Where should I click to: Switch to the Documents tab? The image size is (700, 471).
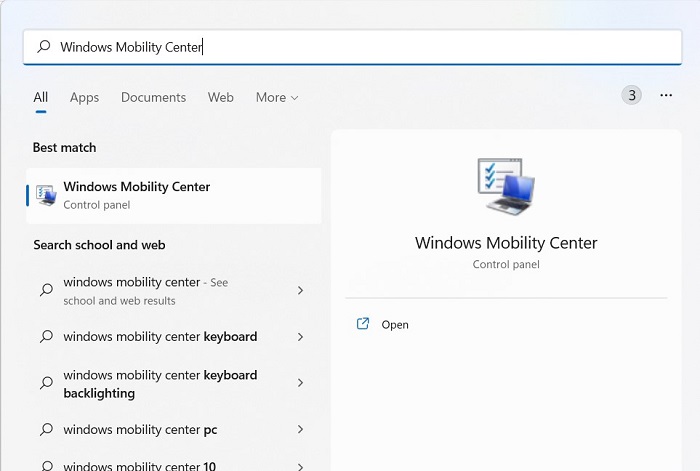[153, 97]
